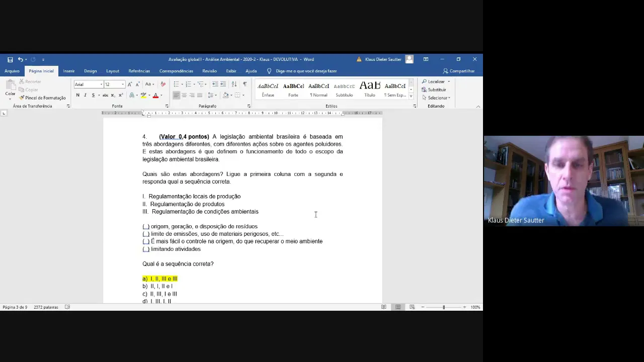Open the Arquivo tab
The width and height of the screenshot is (644, 362).
click(12, 71)
